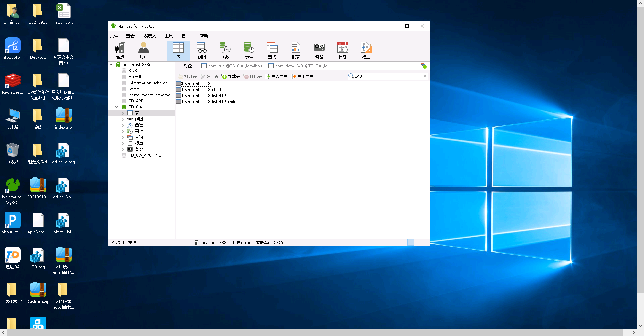This screenshot has width=644, height=336.
Task: Collapse the TD_OA database node
Action: click(x=117, y=107)
